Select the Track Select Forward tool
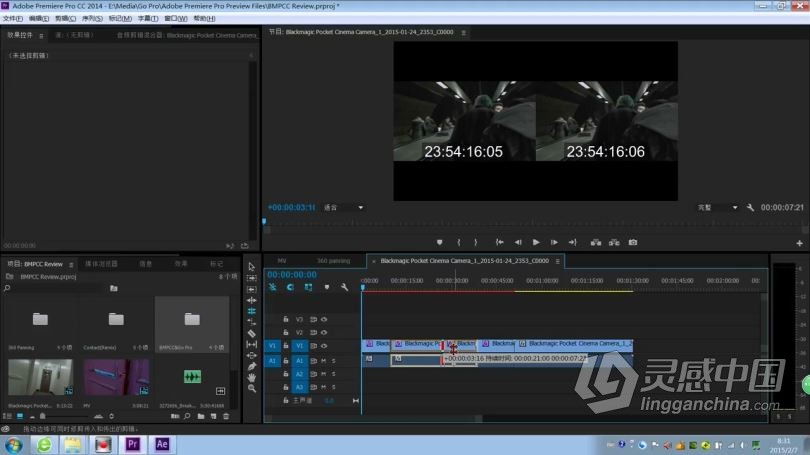810x455 pixels. pyautogui.click(x=252, y=278)
